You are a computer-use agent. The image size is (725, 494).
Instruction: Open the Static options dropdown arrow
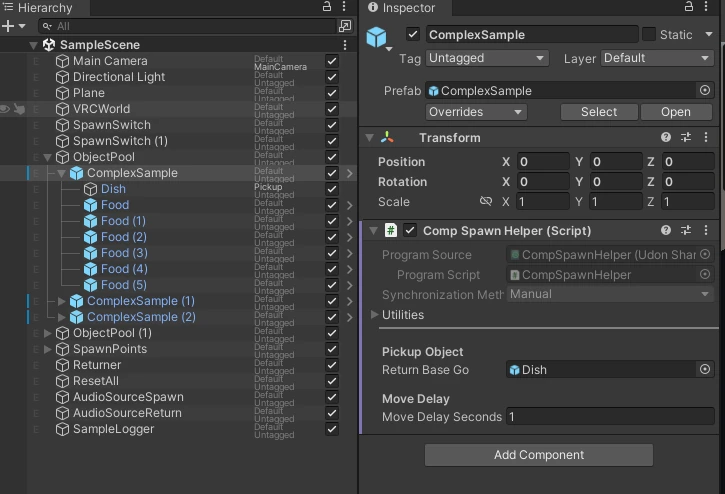tap(708, 34)
